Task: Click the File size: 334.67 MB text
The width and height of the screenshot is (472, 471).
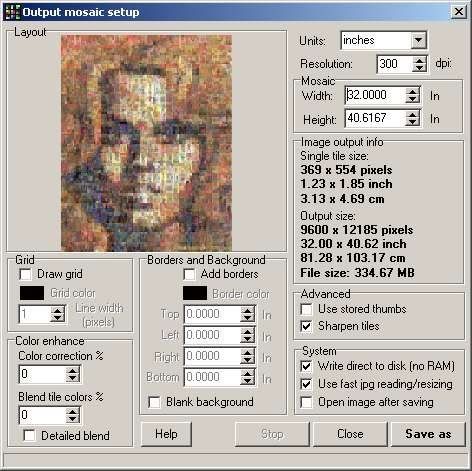Action: [357, 273]
